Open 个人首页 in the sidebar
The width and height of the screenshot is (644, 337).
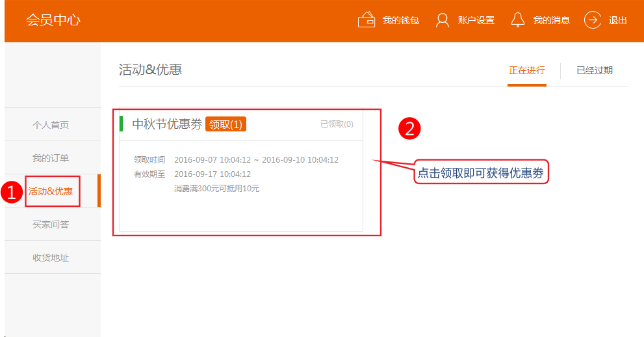51,125
